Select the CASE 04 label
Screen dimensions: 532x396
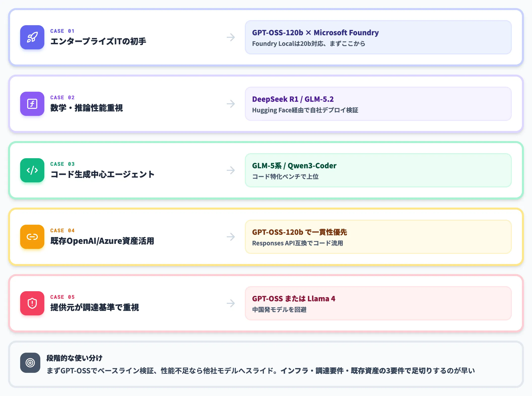pos(62,230)
